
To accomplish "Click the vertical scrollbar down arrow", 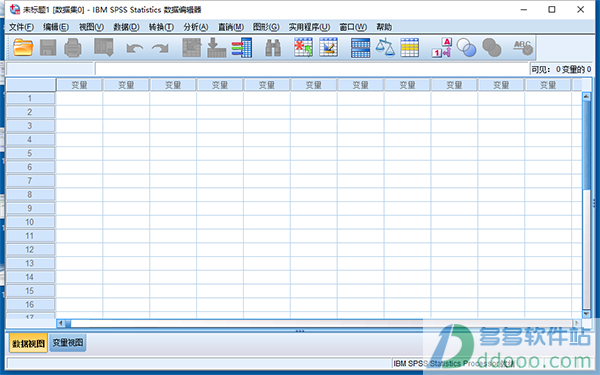I will coord(586,314).
